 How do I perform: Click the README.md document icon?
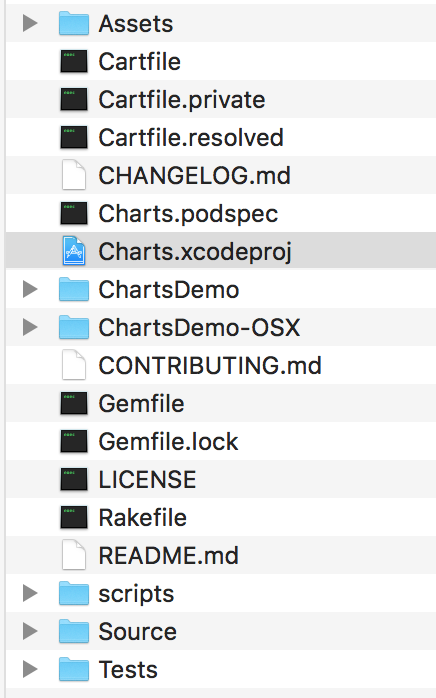[x=74, y=555]
